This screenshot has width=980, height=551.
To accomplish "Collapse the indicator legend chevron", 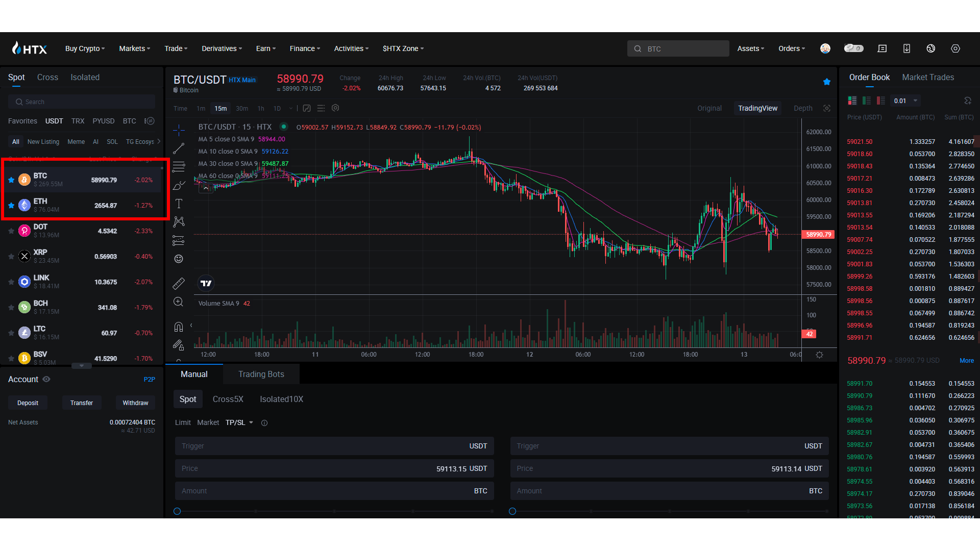I will click(206, 188).
